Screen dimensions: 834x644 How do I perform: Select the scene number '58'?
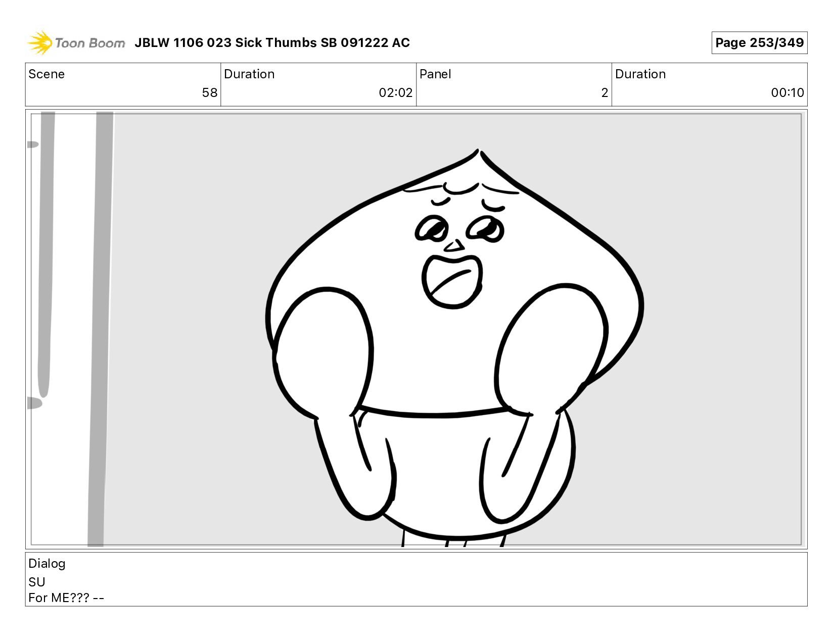click(209, 93)
